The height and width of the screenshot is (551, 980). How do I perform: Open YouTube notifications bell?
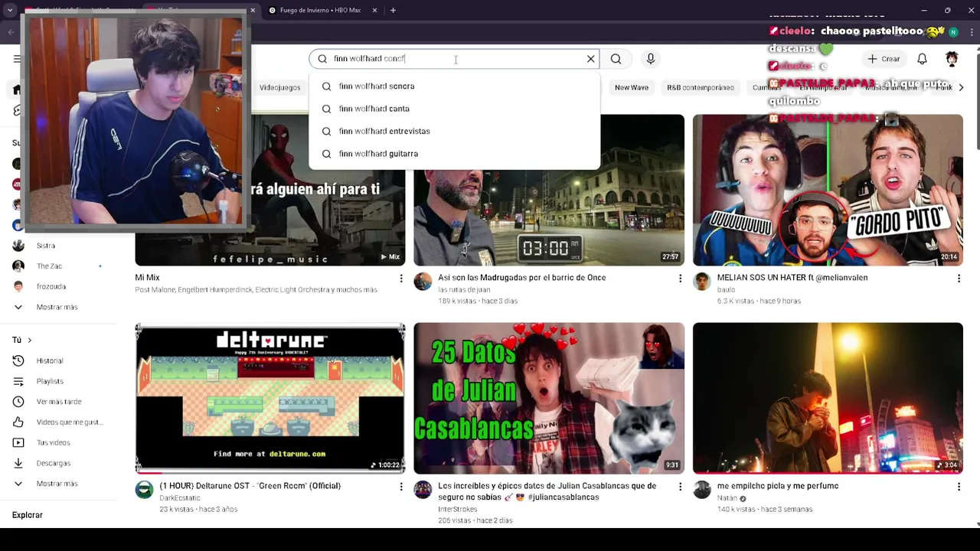[x=922, y=59]
